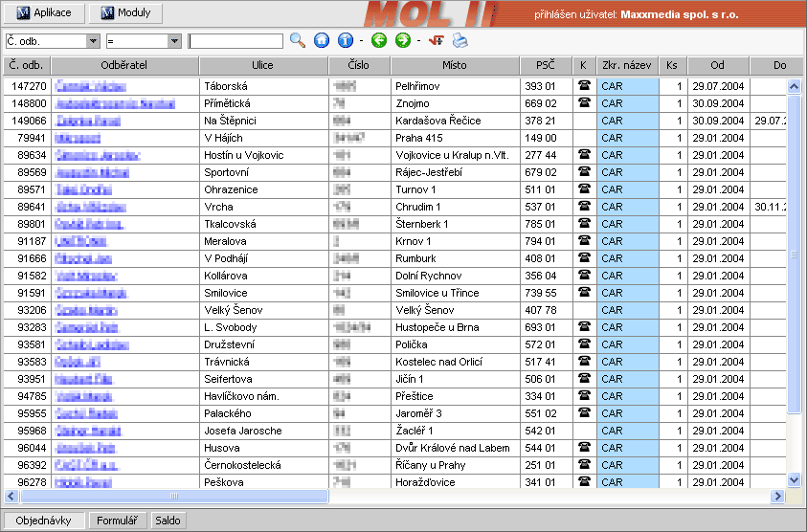Click the search text input field

tap(235, 41)
